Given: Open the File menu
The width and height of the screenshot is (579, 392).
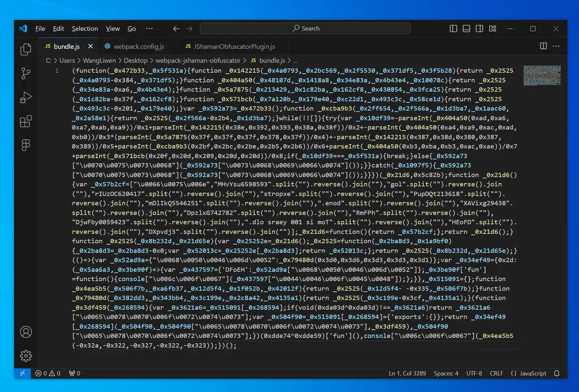Looking at the screenshot, I should (40, 28).
